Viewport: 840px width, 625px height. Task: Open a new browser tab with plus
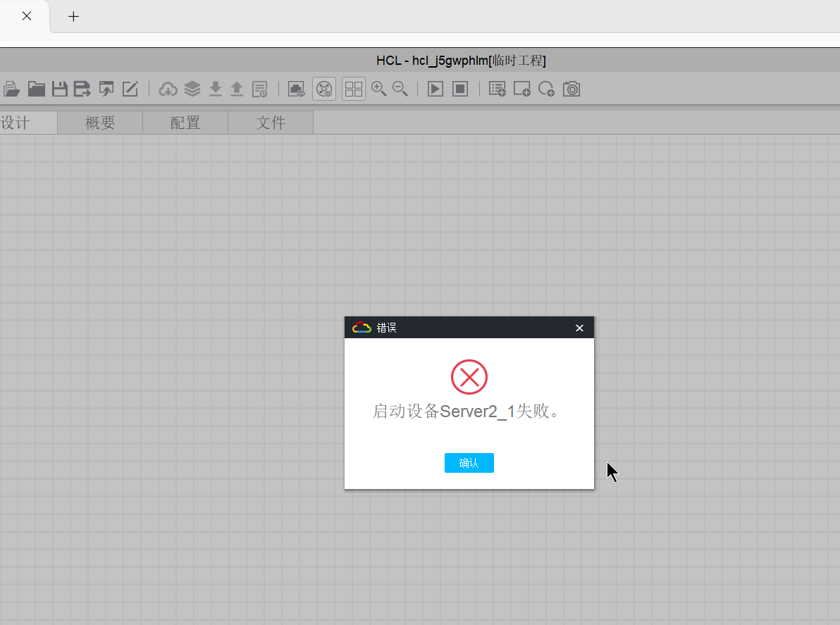[73, 17]
